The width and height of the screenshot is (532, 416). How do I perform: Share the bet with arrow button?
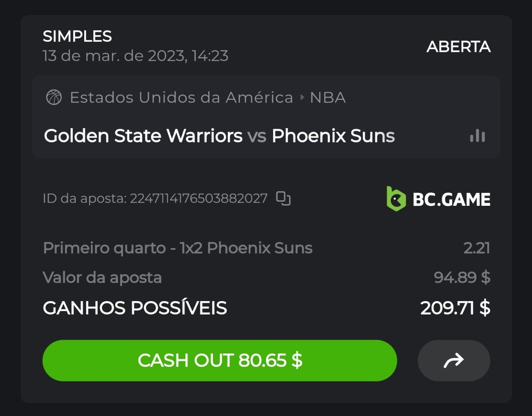pos(454,361)
